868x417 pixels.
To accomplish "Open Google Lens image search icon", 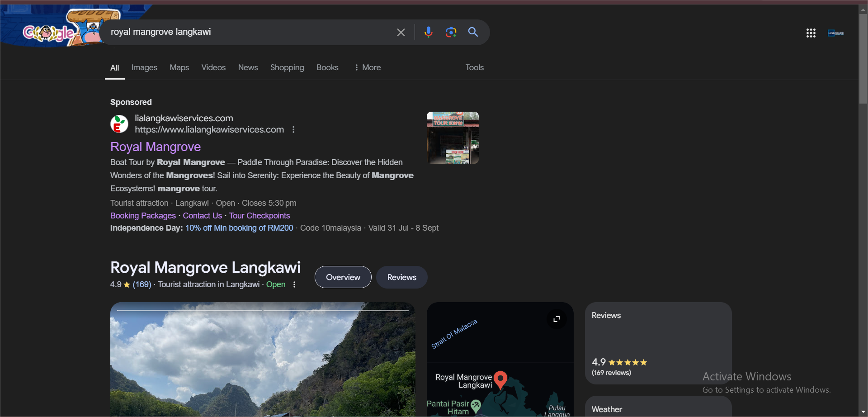I will click(451, 32).
